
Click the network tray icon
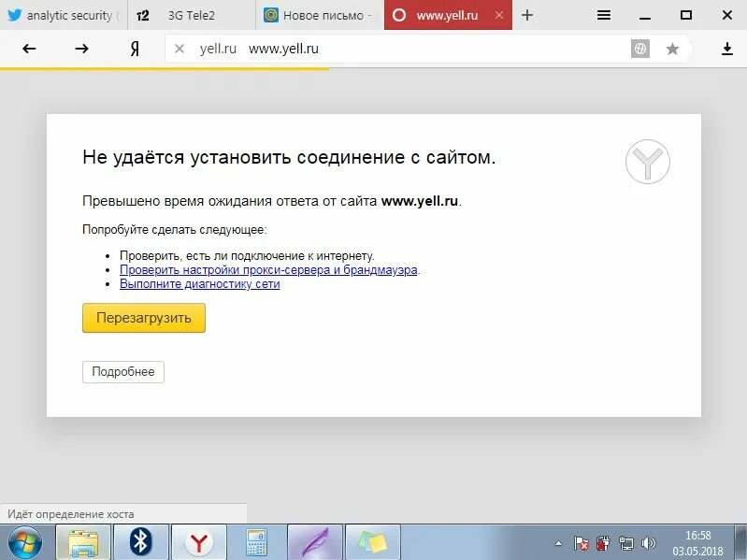(x=626, y=543)
